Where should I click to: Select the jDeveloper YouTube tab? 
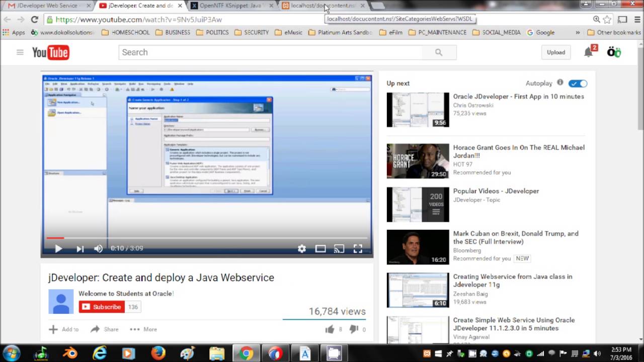(x=141, y=6)
